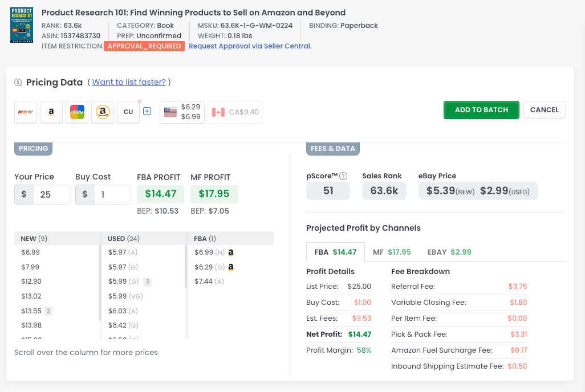585x392 pixels.
Task: Select the US flag marketplace price
Action: [182, 112]
